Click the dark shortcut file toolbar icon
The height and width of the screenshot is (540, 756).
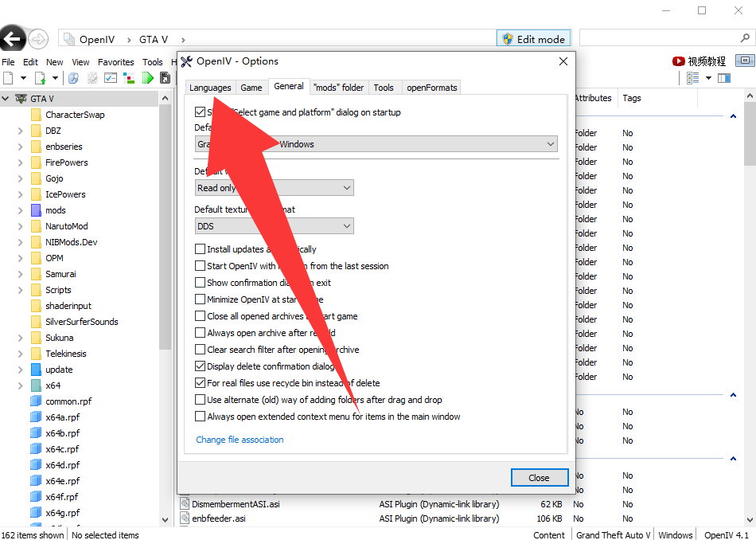coord(165,78)
